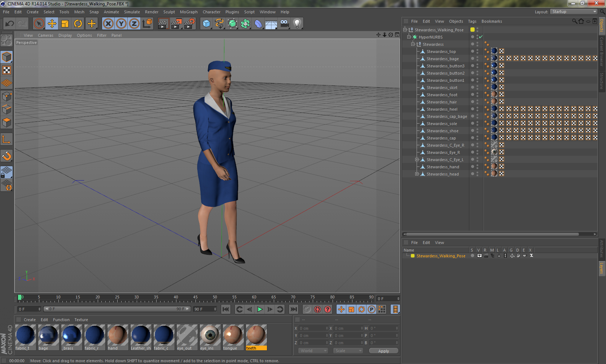Go to end of animation
This screenshot has width=606, height=364.
(294, 309)
